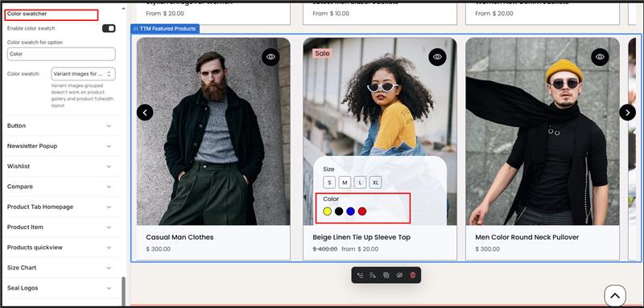Pick the black color swatch
This screenshot has height=308, width=644.
[x=339, y=211]
